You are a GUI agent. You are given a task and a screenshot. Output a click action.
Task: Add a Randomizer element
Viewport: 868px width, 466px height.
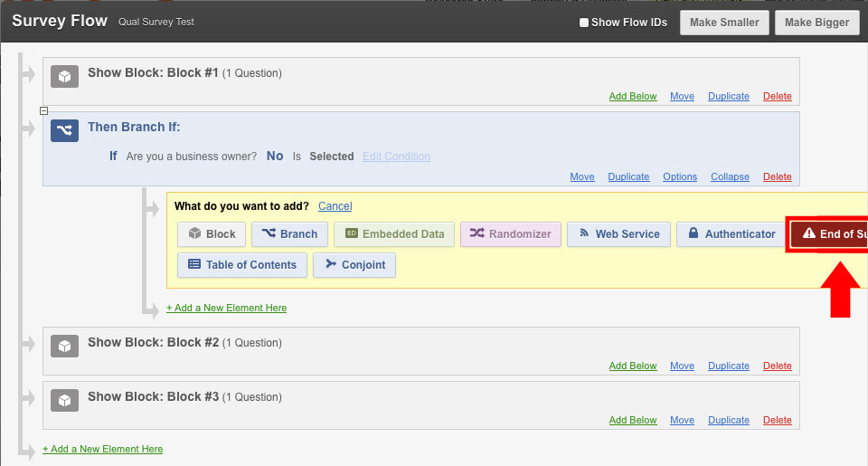511,234
